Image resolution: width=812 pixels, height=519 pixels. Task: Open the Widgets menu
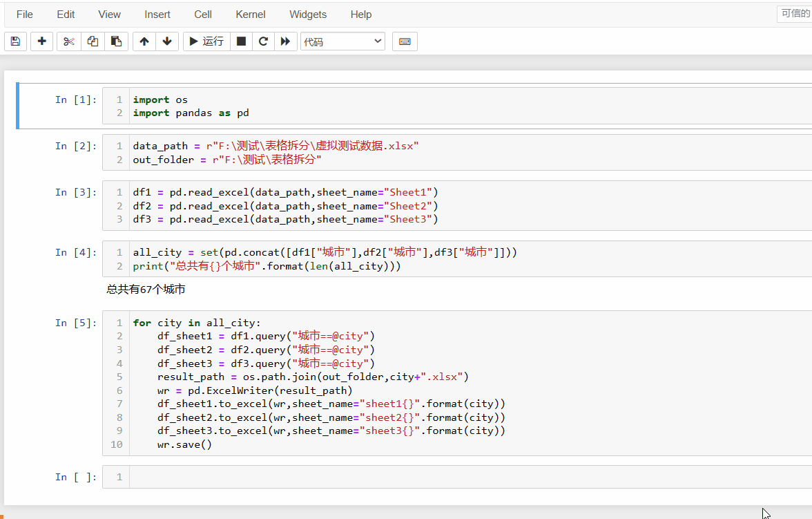click(x=308, y=15)
